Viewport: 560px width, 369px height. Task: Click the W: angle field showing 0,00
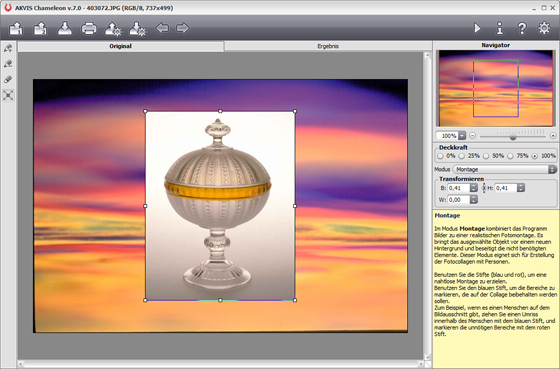click(459, 200)
